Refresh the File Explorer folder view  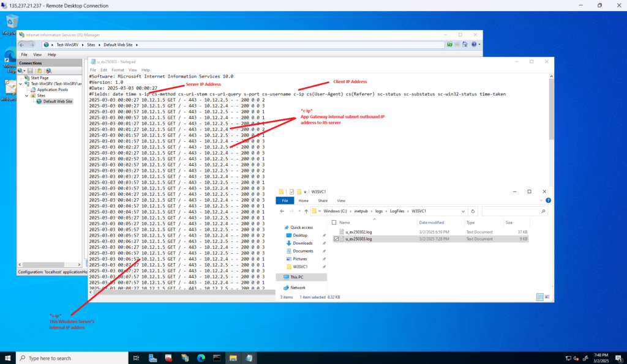[473, 211]
